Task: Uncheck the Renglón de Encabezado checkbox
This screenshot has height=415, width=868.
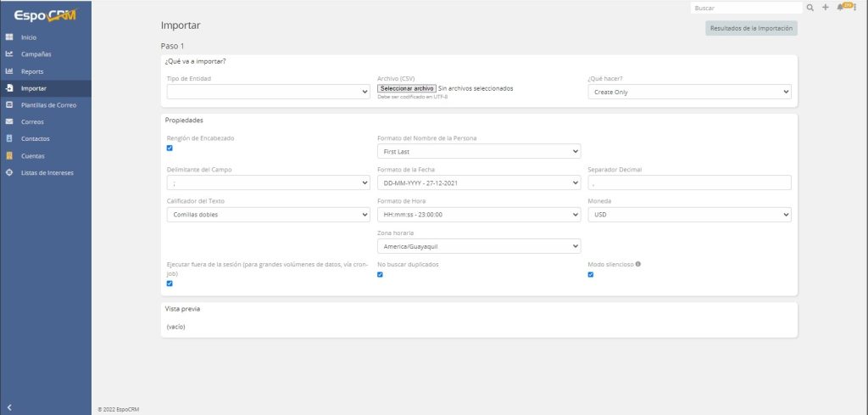Action: pos(170,148)
